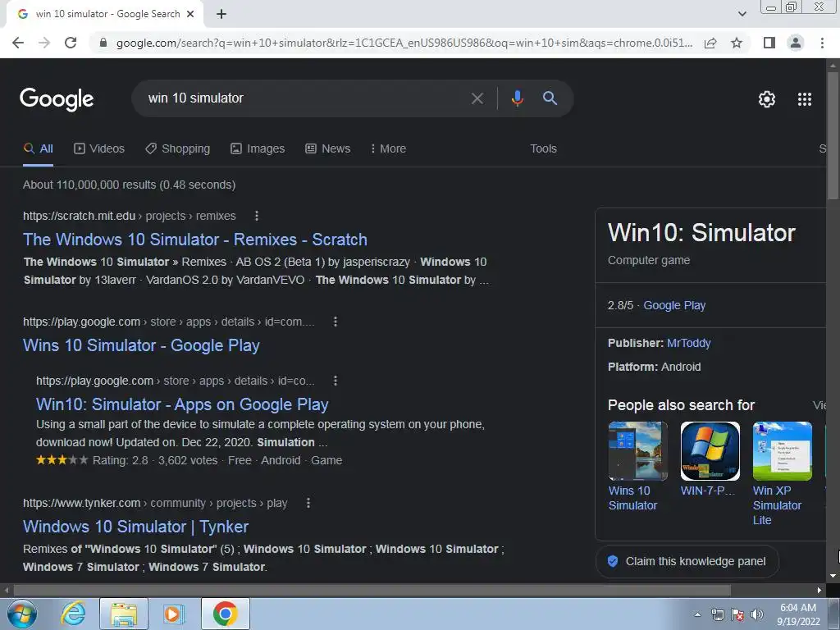The width and height of the screenshot is (840, 630).
Task: Open the volume speaker icon
Action: pos(757,614)
